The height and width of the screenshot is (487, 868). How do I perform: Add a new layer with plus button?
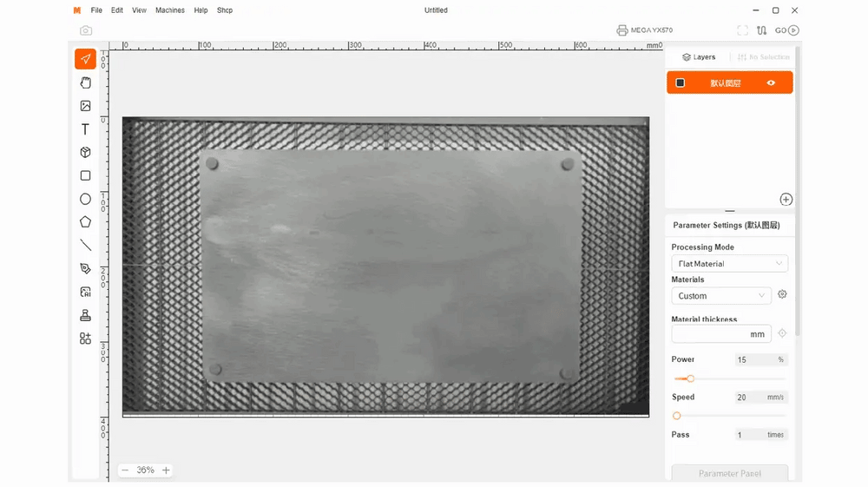point(786,200)
